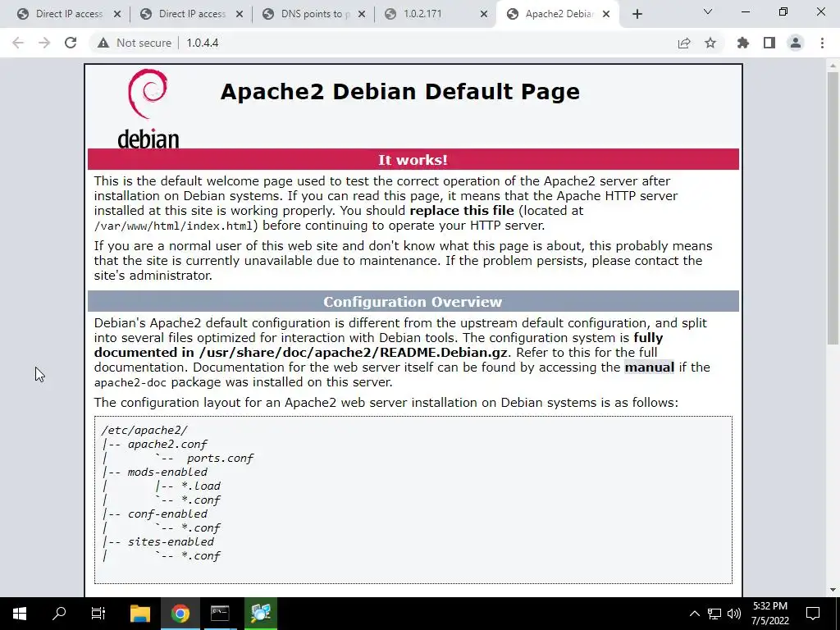Click the Configuration Overview section header
The image size is (840, 630).
(x=413, y=302)
